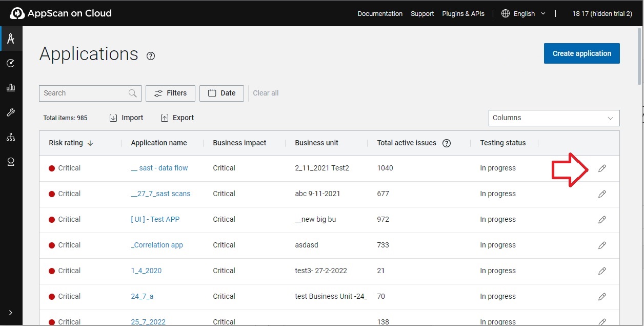Open Plugins & APIs top menu item
Viewport: 644px width, 326px height.
[x=463, y=14]
